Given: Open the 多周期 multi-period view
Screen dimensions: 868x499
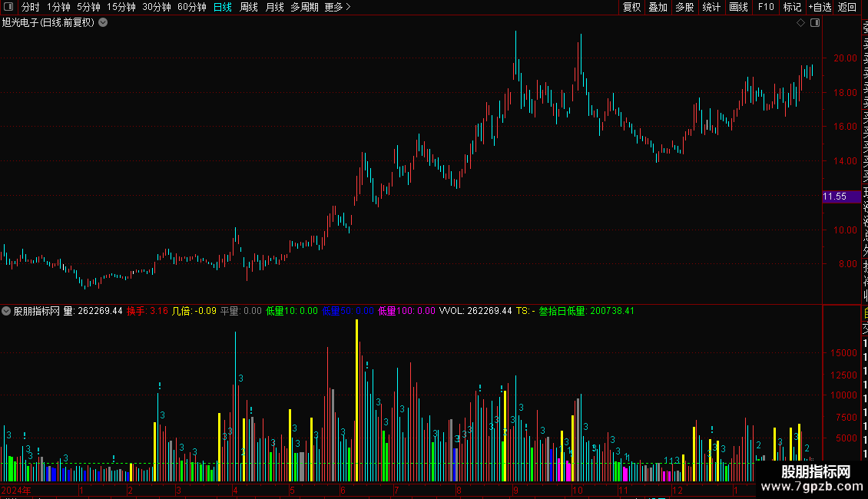Looking at the screenshot, I should (304, 7).
